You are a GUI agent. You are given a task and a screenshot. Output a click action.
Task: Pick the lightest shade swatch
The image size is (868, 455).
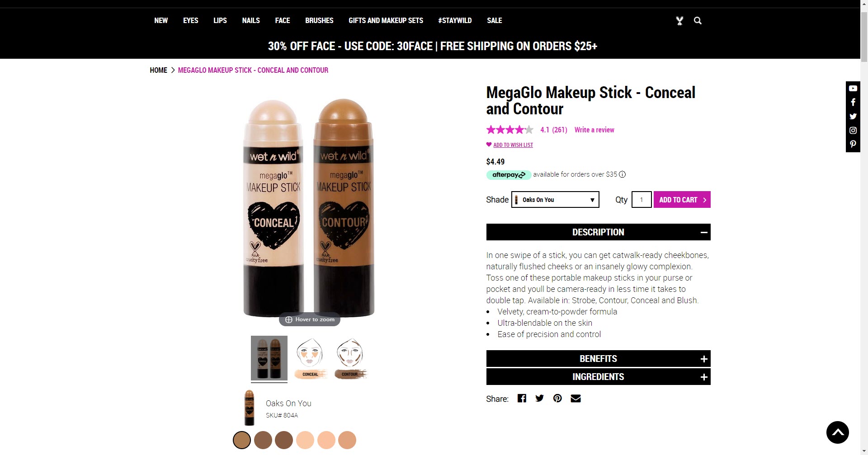click(305, 440)
